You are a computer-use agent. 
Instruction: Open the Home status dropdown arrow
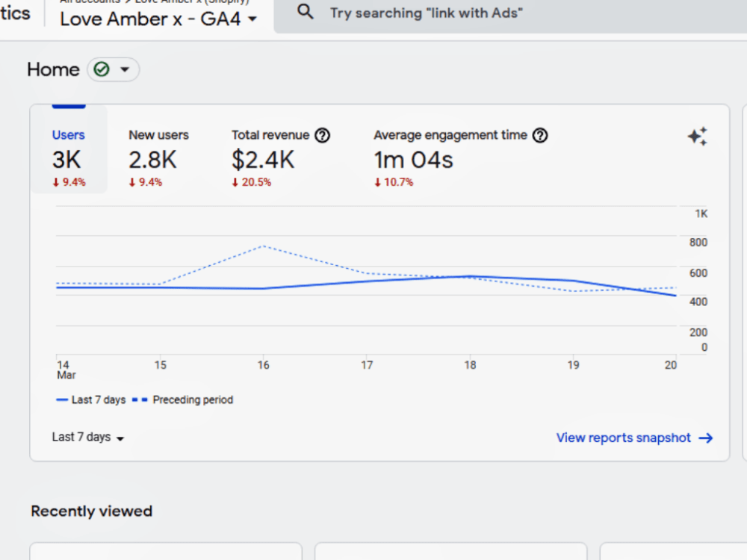coord(125,69)
